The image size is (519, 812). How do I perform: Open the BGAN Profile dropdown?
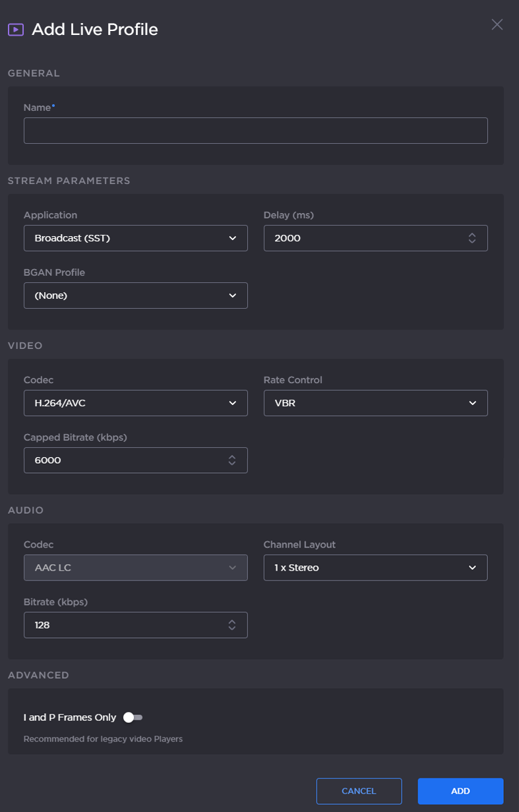click(x=135, y=296)
